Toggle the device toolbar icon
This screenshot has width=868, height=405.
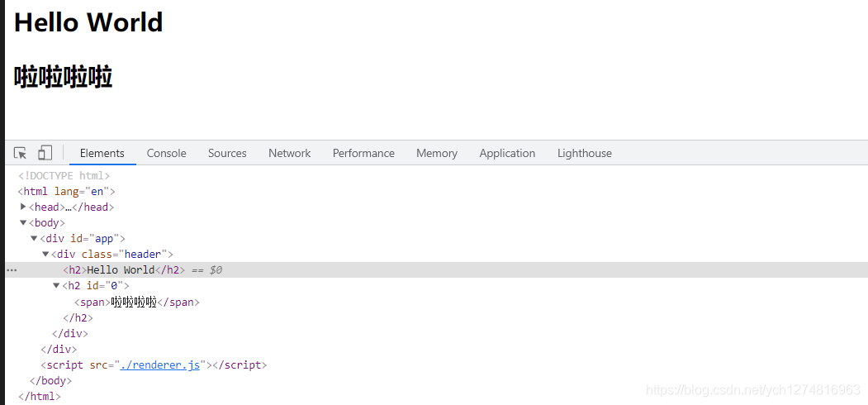(45, 153)
